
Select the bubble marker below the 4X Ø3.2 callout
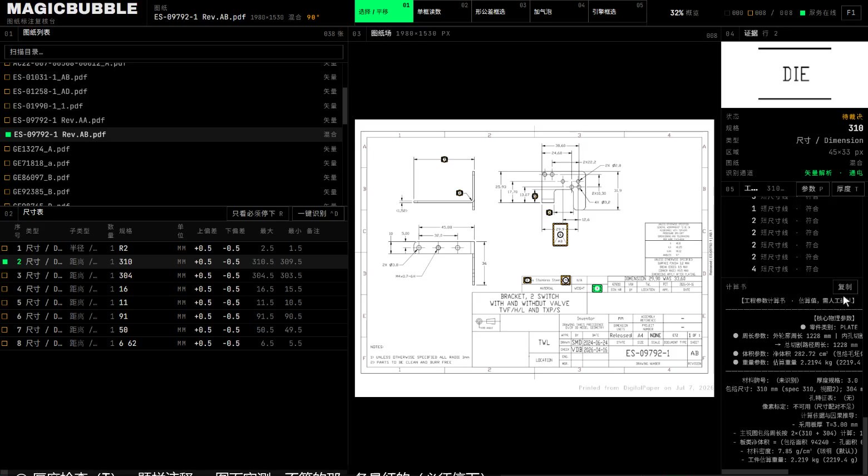coord(549,212)
